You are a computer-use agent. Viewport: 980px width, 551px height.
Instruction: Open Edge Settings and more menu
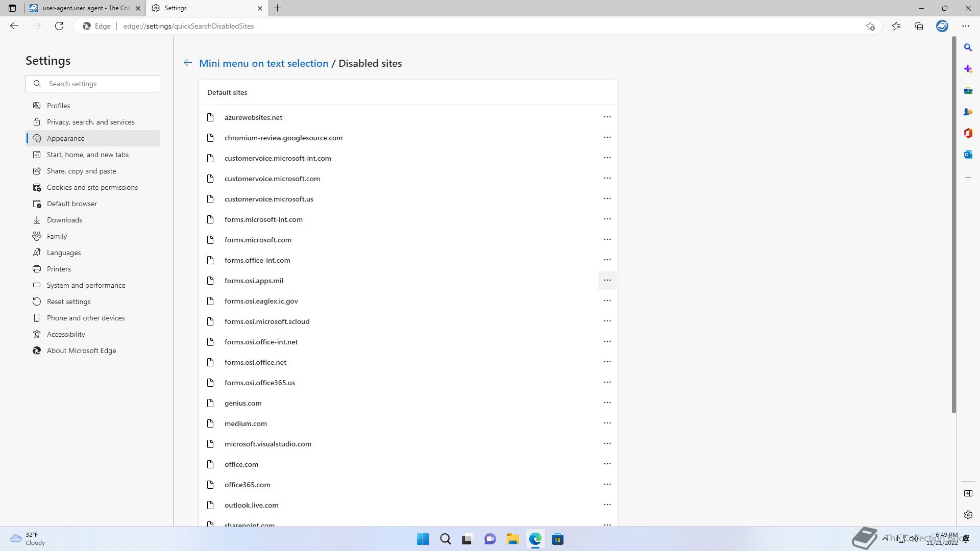966,26
